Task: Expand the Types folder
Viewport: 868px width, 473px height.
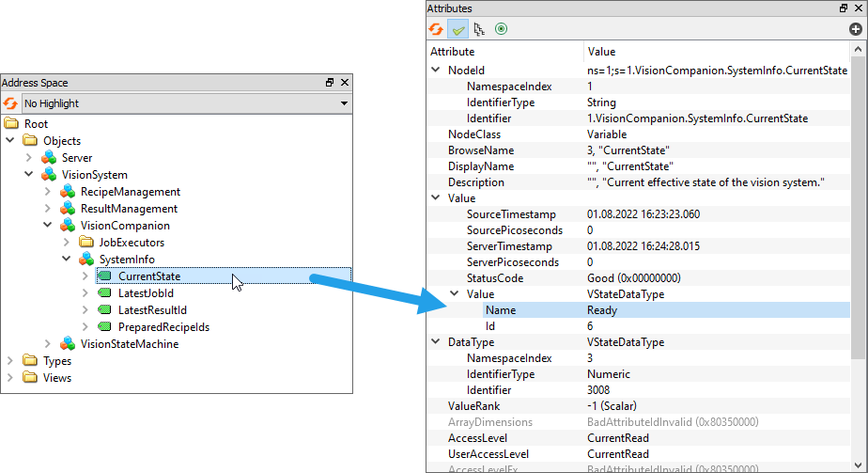Action: (10, 361)
